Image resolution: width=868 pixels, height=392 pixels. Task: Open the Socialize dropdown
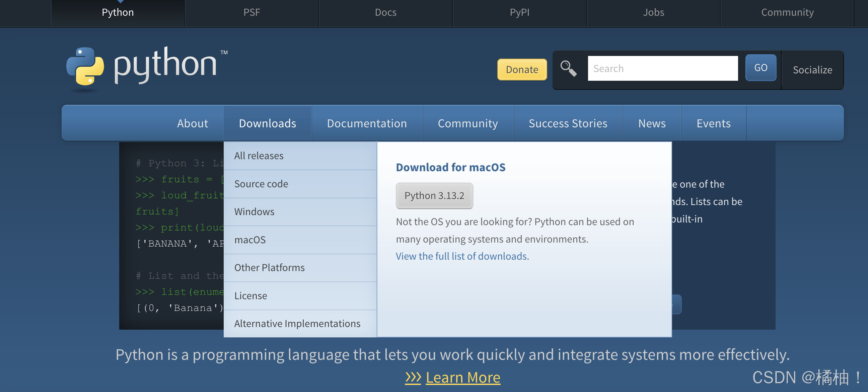tap(812, 70)
